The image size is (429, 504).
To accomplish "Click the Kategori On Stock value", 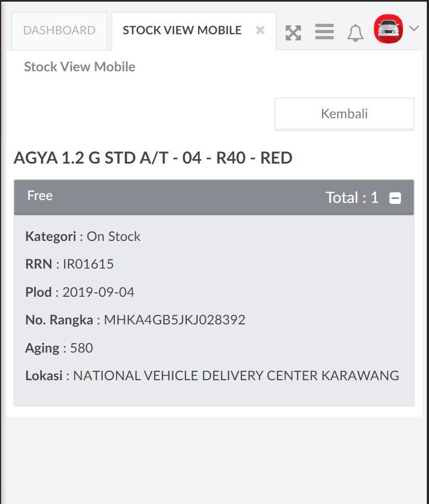I will (114, 237).
